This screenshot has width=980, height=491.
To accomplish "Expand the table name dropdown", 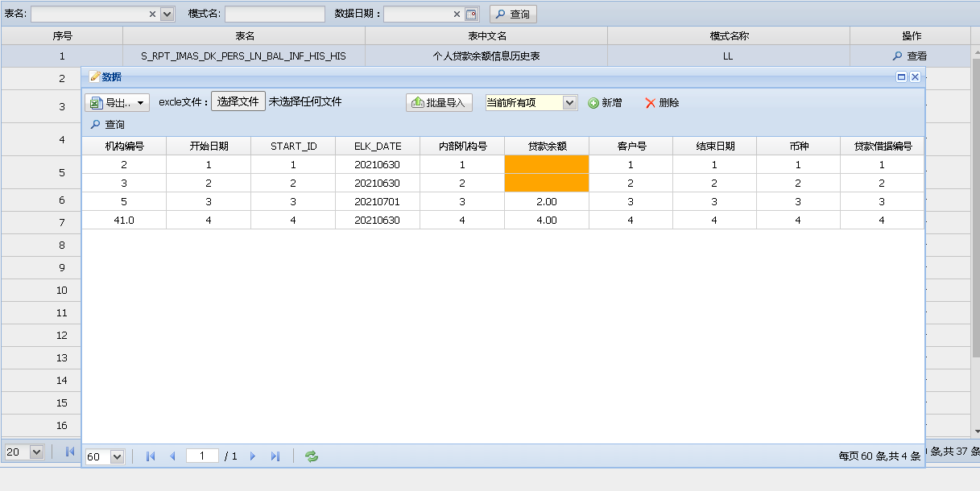I will (x=167, y=14).
